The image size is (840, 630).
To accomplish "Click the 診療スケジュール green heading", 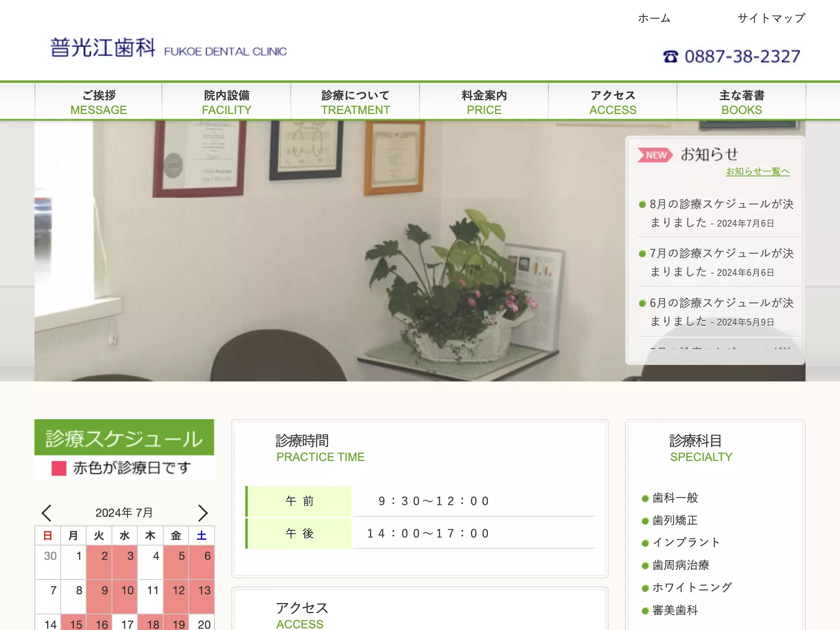I will [124, 437].
